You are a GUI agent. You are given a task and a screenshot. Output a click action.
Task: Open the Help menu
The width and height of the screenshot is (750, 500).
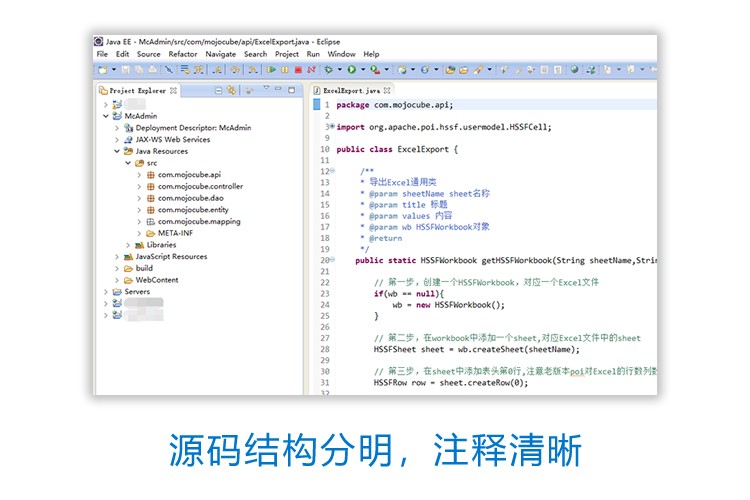tap(371, 54)
